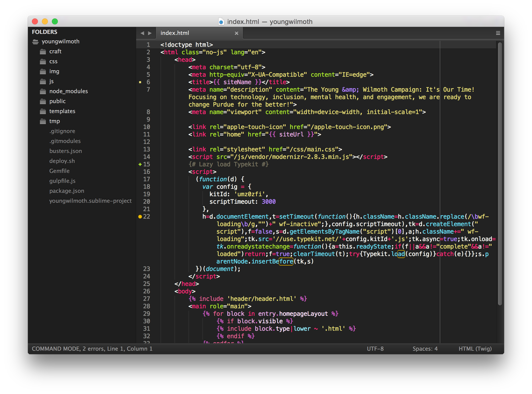
Task: Click the charset utf-8 meta line
Action: click(227, 67)
